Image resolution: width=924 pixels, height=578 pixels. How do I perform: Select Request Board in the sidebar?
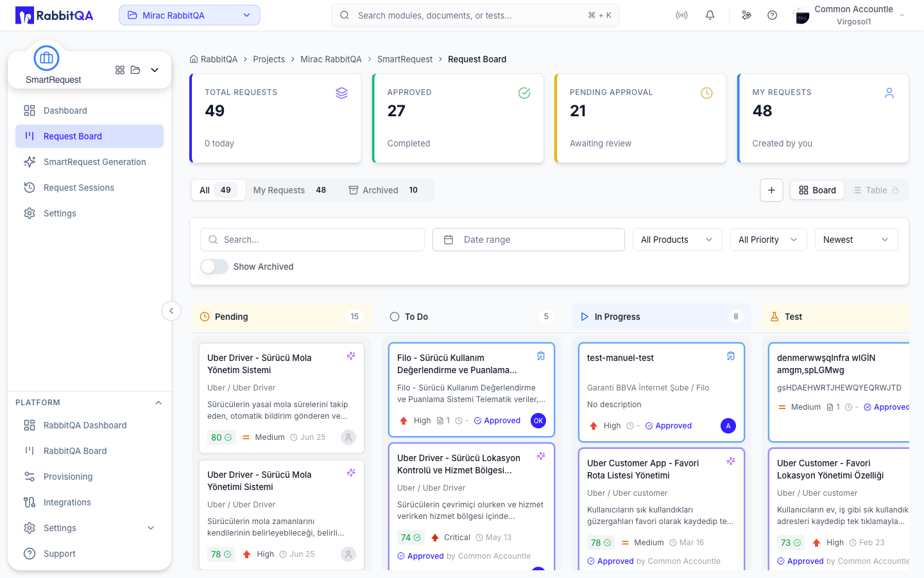pyautogui.click(x=89, y=136)
